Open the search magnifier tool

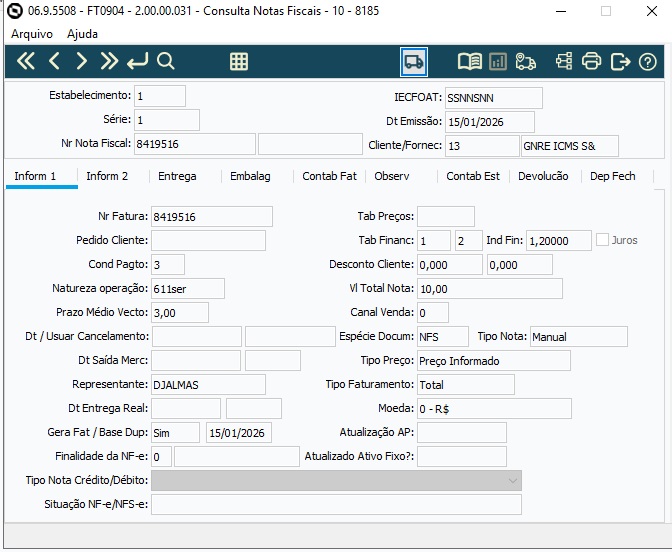[165, 61]
